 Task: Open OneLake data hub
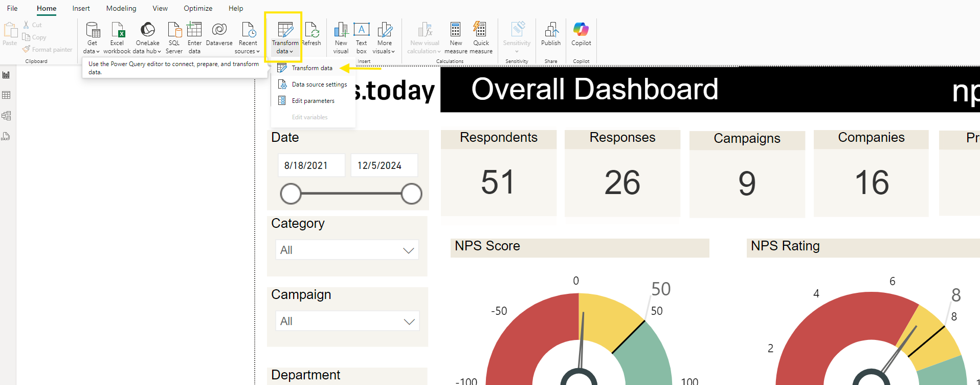coord(147,31)
